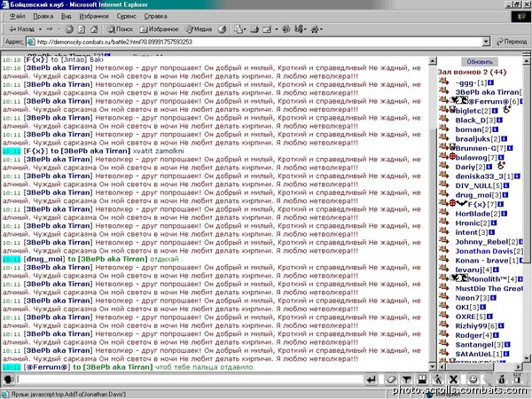Clear chat with the eraser icon
This screenshot has height=399, width=532.
pos(391,379)
